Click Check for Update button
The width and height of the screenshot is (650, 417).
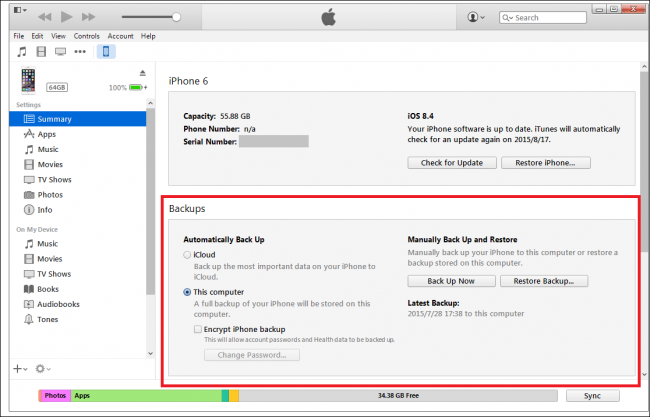click(x=452, y=163)
